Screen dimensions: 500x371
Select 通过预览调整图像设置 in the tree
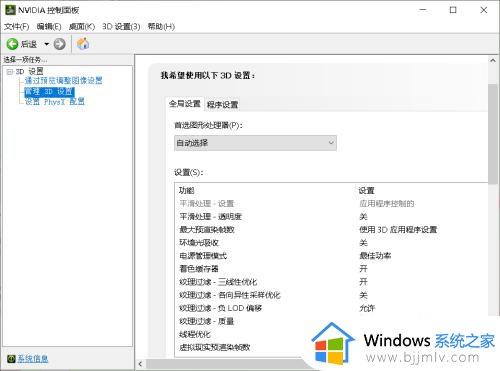[64, 80]
